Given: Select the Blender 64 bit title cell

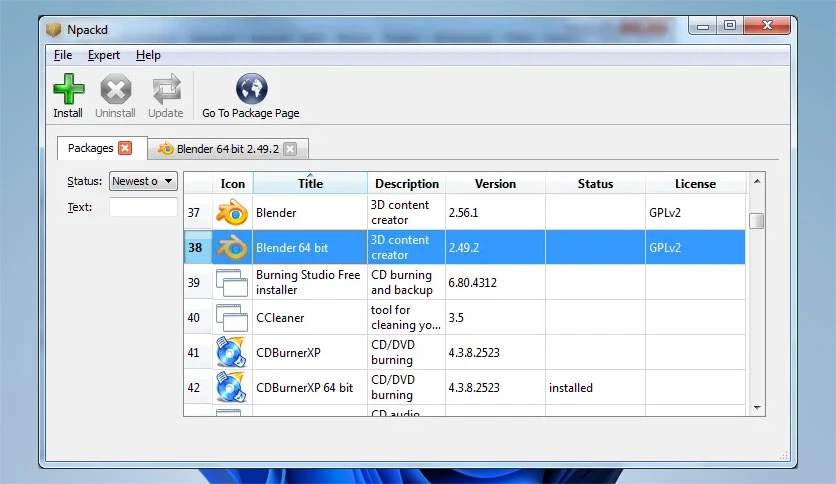Looking at the screenshot, I should pyautogui.click(x=310, y=247).
